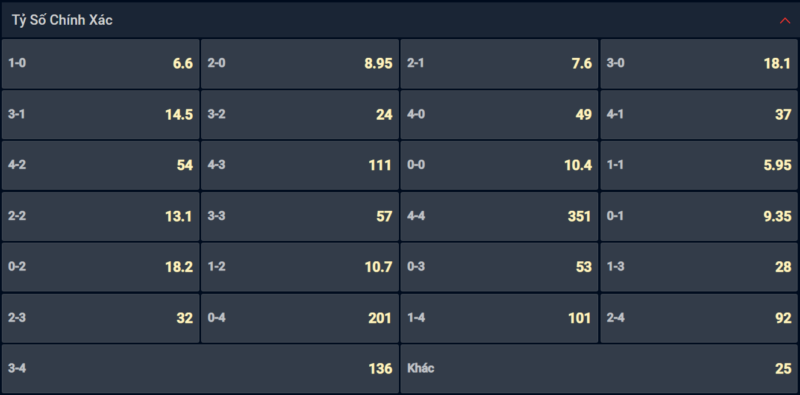The image size is (800, 395).
Task: Pick the 1-1 draw at 5.95
Action: (x=699, y=165)
